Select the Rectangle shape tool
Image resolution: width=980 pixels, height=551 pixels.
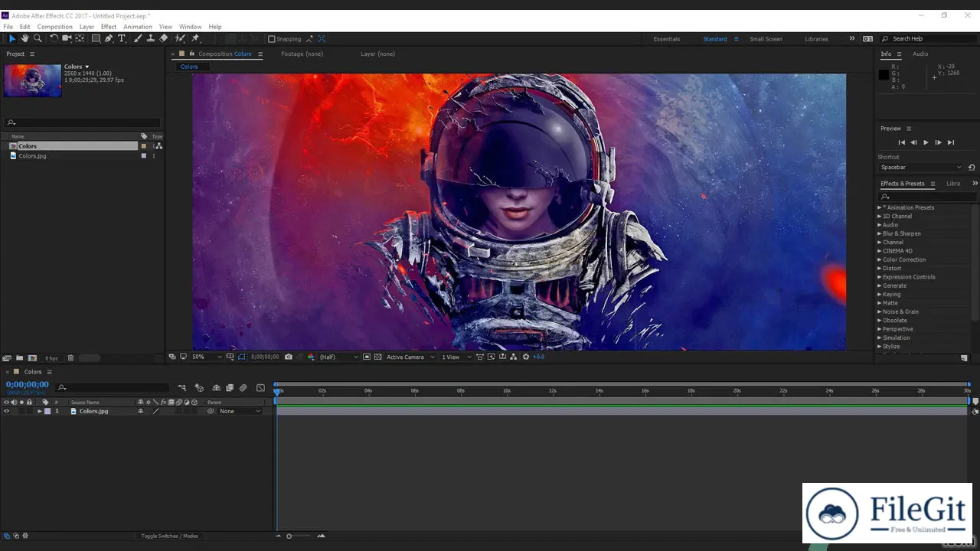[x=96, y=38]
